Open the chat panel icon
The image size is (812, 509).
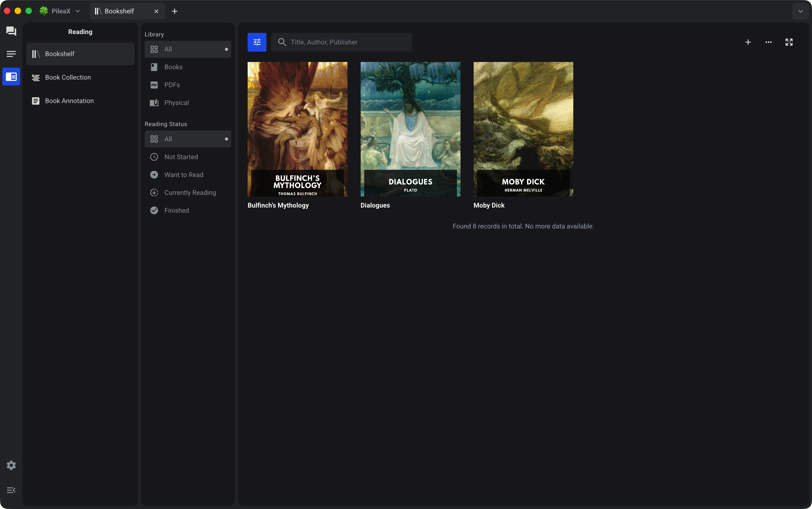11,31
